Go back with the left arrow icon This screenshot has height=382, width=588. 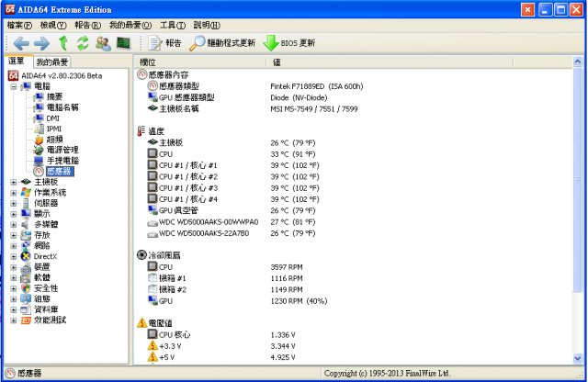(x=21, y=43)
